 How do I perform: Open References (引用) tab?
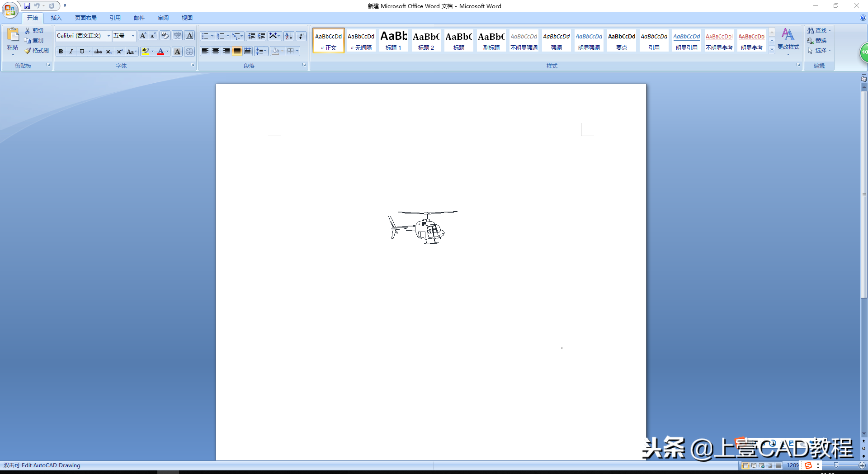[115, 18]
